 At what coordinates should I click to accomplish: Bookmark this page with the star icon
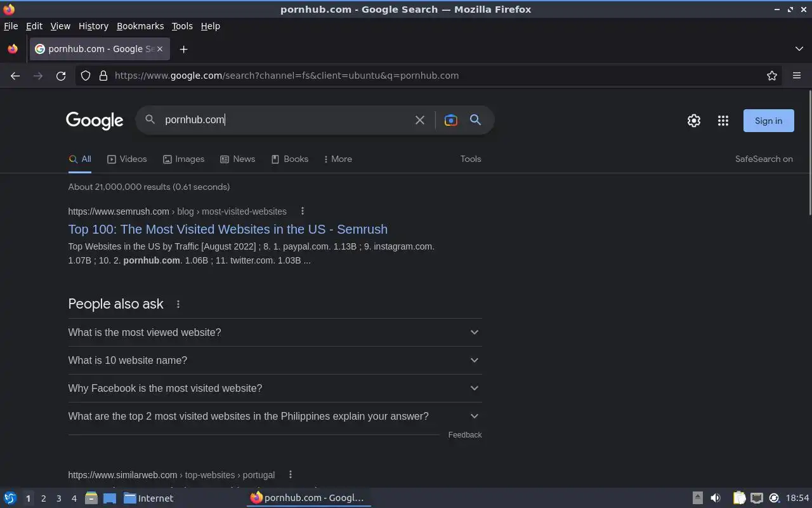click(x=771, y=76)
